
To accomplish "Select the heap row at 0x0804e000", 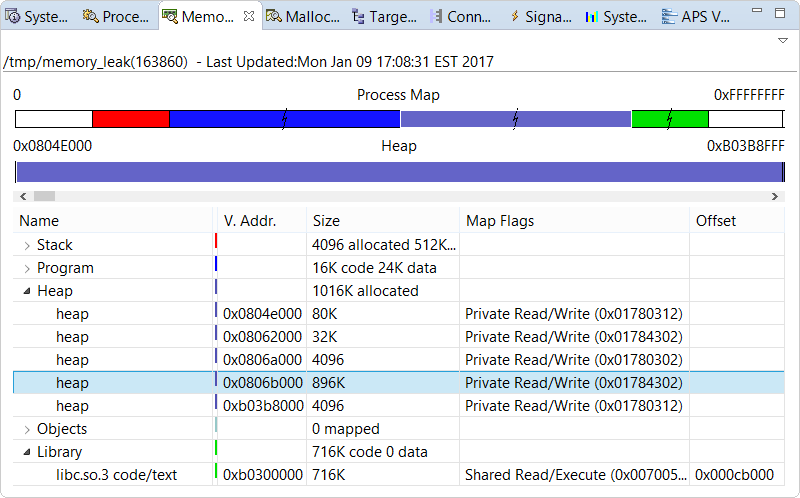I will 72,314.
